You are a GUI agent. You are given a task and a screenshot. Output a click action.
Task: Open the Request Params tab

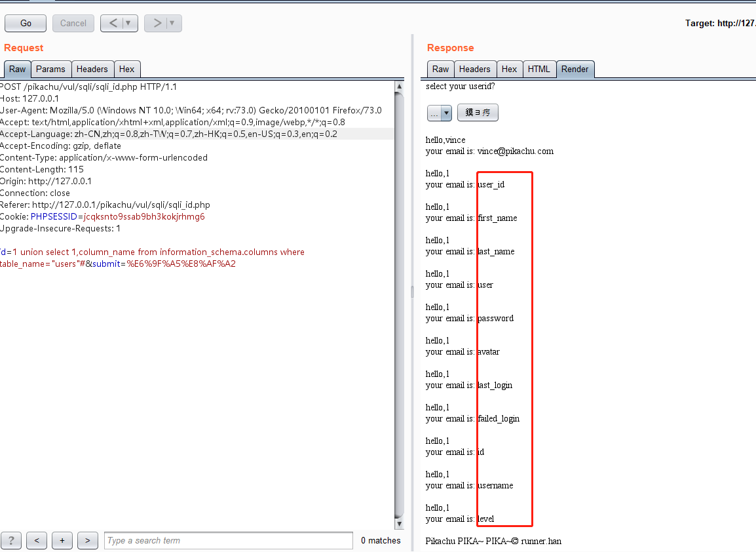pyautogui.click(x=50, y=69)
